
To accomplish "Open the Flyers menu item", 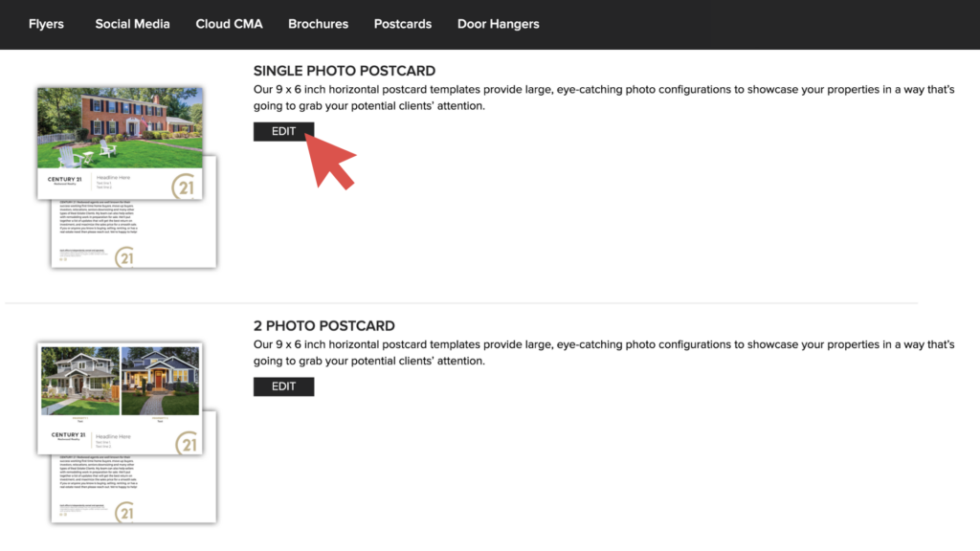I will (46, 24).
